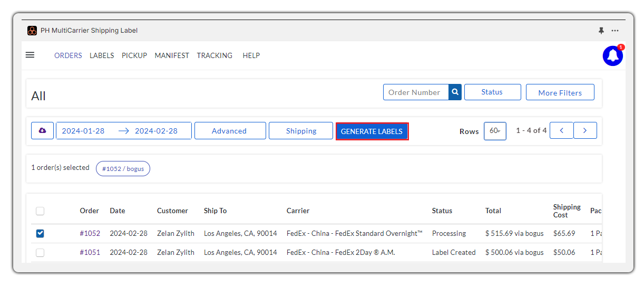Image resolution: width=644 pixels, height=286 pixels.
Task: Click the Order Number search field
Action: tap(416, 92)
